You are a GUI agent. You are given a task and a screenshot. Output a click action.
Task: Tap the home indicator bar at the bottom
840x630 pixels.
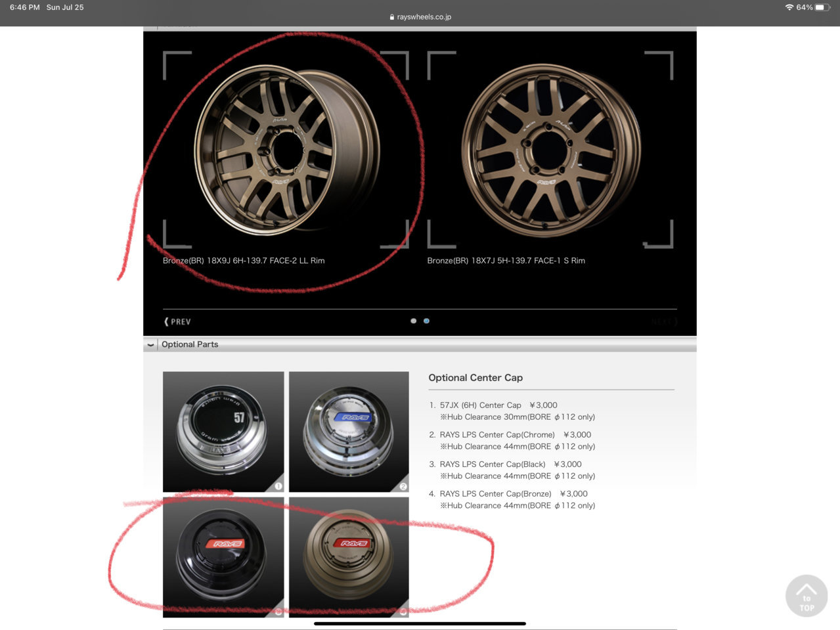(420, 623)
